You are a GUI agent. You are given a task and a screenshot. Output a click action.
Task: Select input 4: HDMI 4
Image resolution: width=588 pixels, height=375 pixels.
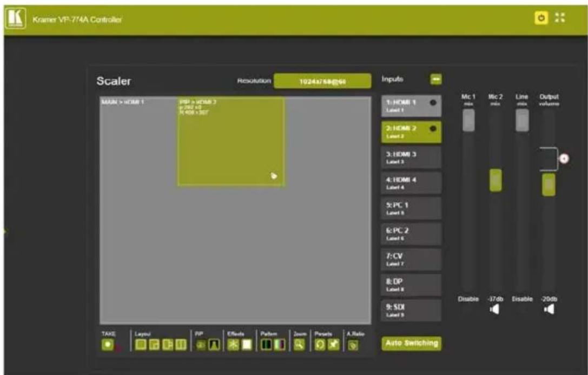(x=411, y=183)
